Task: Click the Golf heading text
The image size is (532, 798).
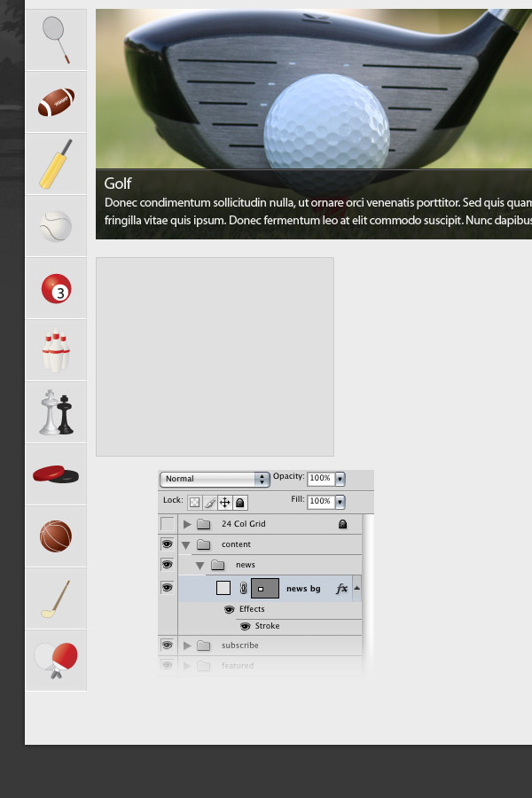Action: (118, 184)
